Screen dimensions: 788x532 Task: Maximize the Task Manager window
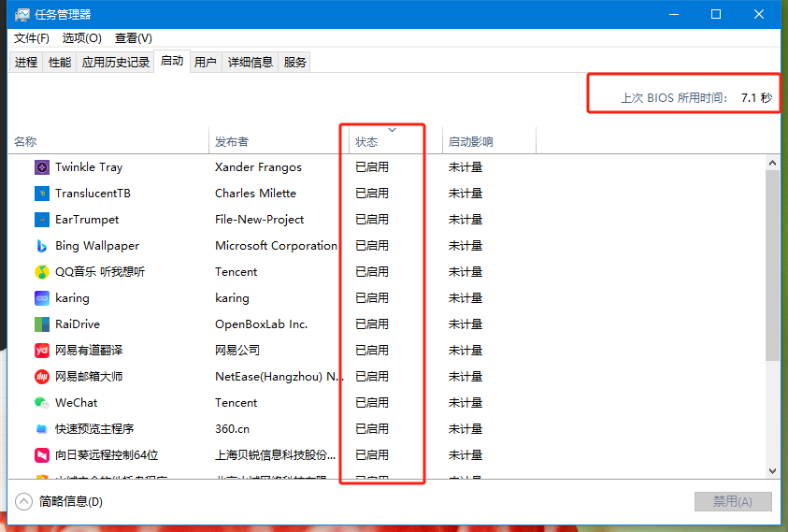[x=716, y=14]
